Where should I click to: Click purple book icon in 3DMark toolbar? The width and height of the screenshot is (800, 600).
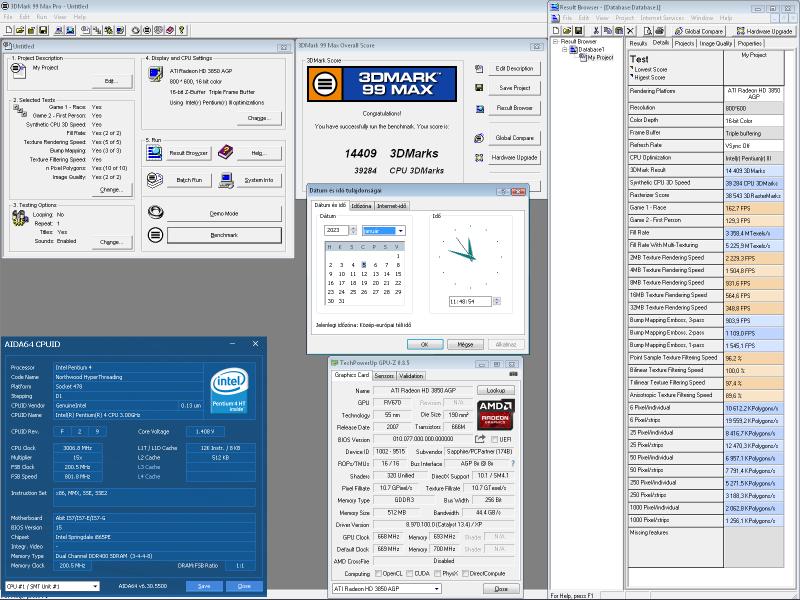click(x=170, y=30)
